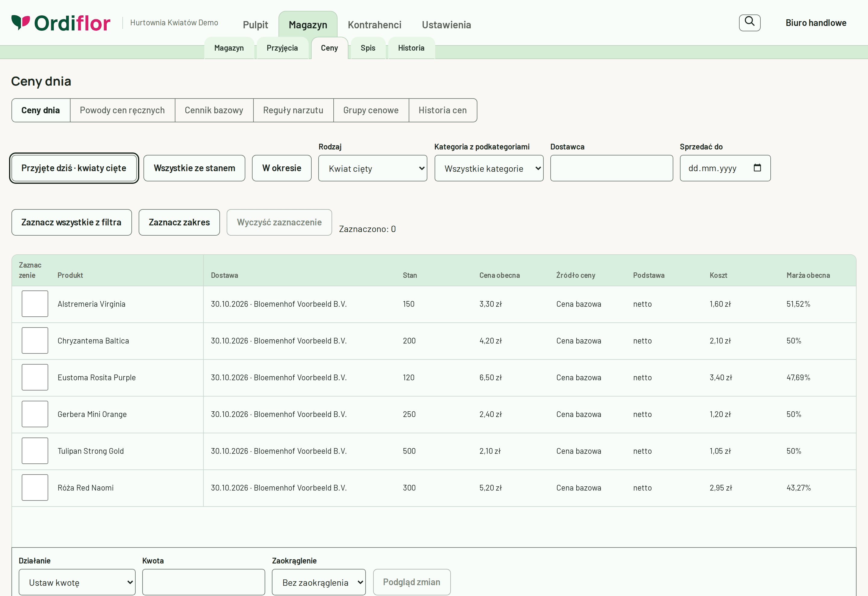The width and height of the screenshot is (868, 596).
Task: Go to the Pulpit main tab
Action: coord(256,25)
